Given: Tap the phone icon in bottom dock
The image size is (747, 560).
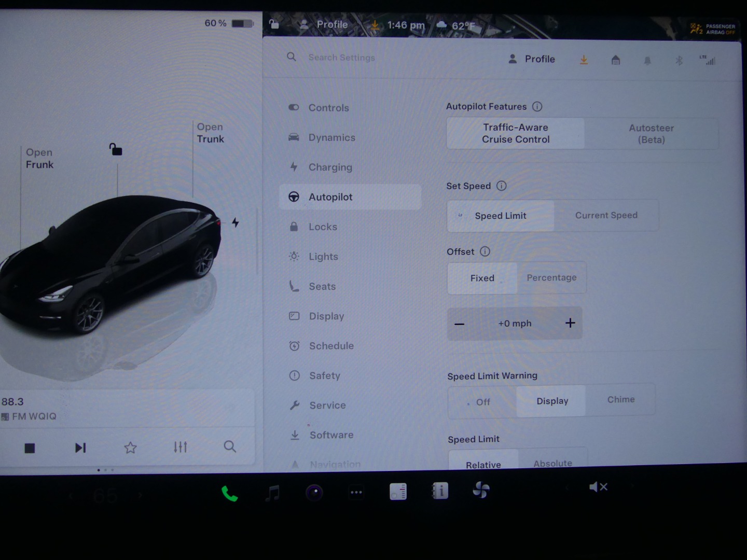Looking at the screenshot, I should tap(229, 493).
